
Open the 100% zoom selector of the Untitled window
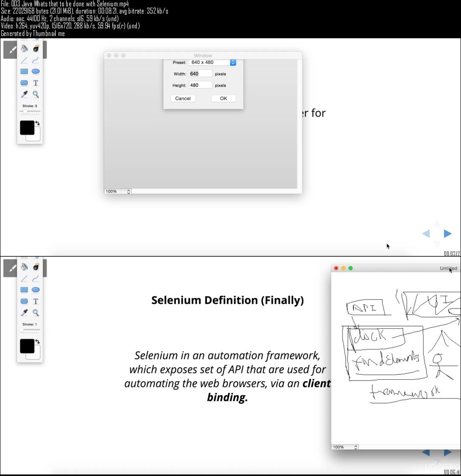(345, 447)
